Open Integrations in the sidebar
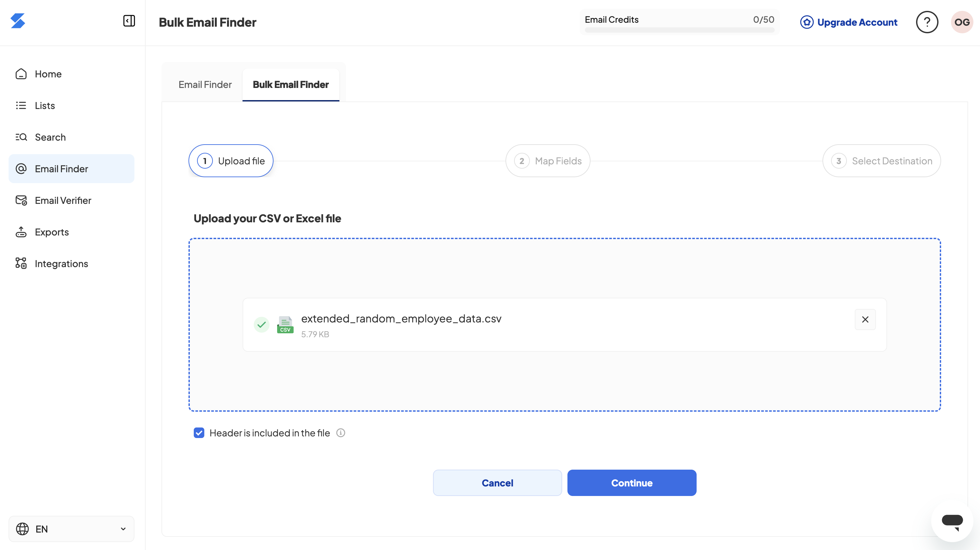 coord(72,263)
